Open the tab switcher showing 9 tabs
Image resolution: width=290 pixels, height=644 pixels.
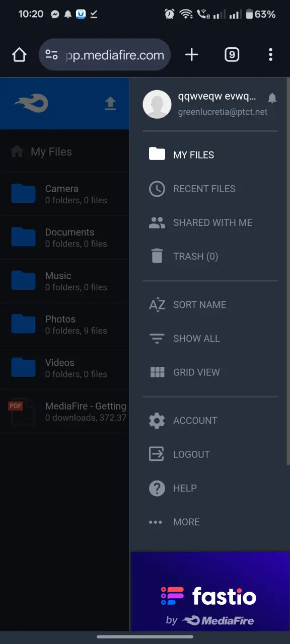pos(232,55)
